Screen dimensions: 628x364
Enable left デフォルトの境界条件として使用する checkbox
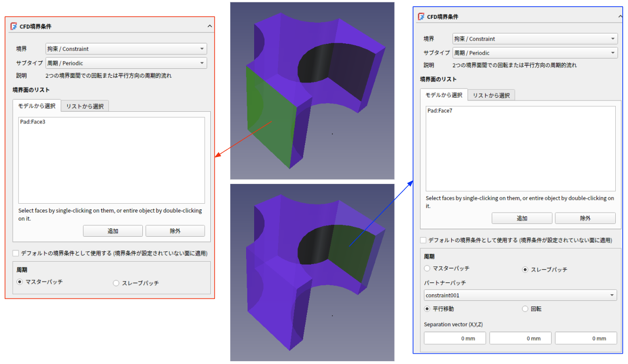point(16,254)
